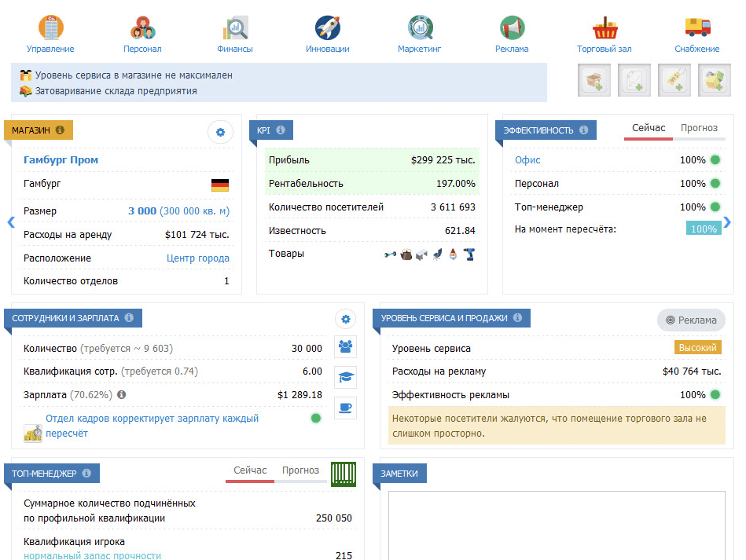The height and width of the screenshot is (560, 746).
Task: Open the Торговый зал shopping basket icon
Action: (604, 28)
